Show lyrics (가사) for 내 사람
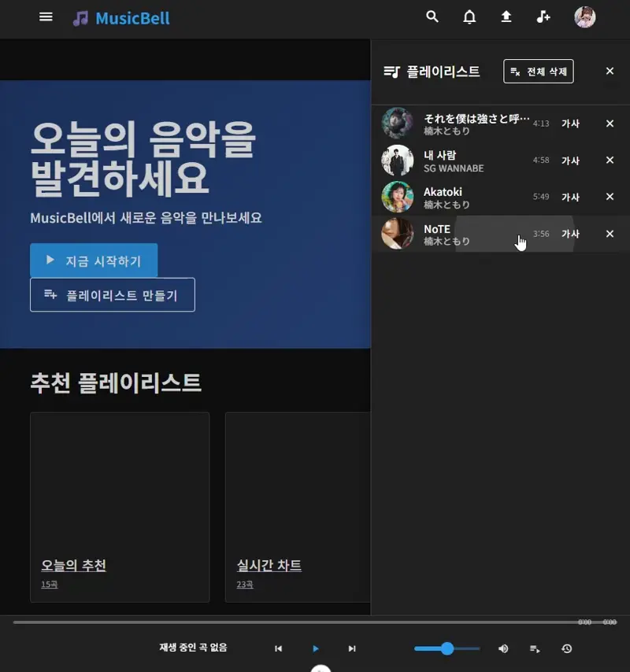The height and width of the screenshot is (672, 630). click(570, 161)
